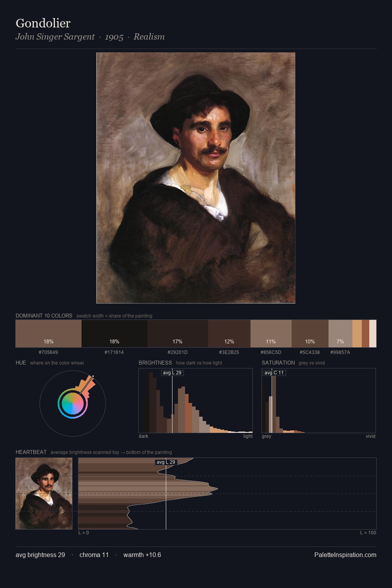Click the Realism style label
The height and width of the screenshot is (588, 392).
pyautogui.click(x=149, y=37)
